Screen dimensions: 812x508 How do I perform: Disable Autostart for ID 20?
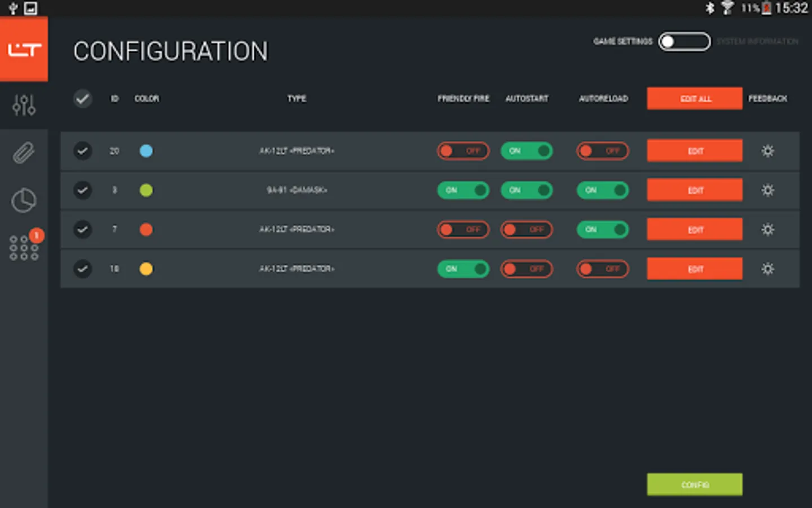(527, 151)
